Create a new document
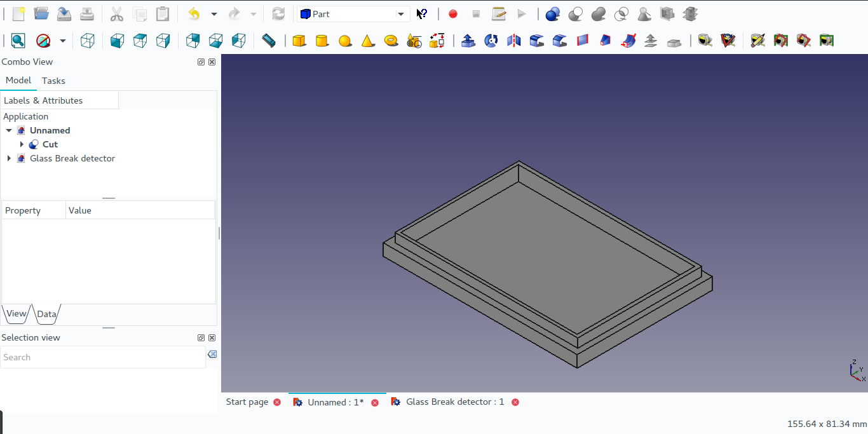The height and width of the screenshot is (434, 868). pos(19,14)
